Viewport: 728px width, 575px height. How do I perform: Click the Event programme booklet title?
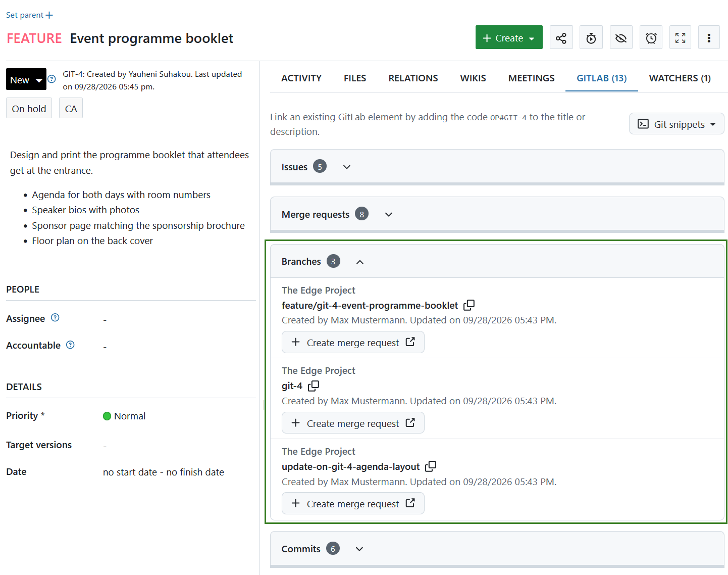coord(151,38)
